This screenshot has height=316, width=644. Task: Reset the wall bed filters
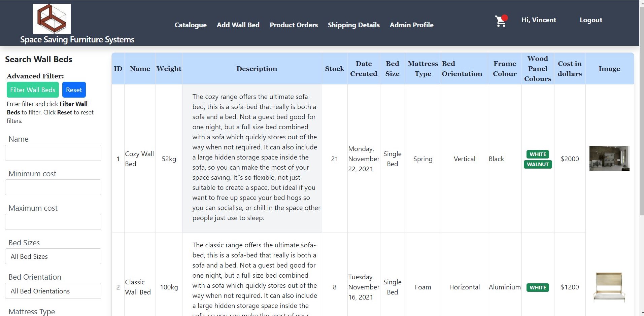point(74,90)
